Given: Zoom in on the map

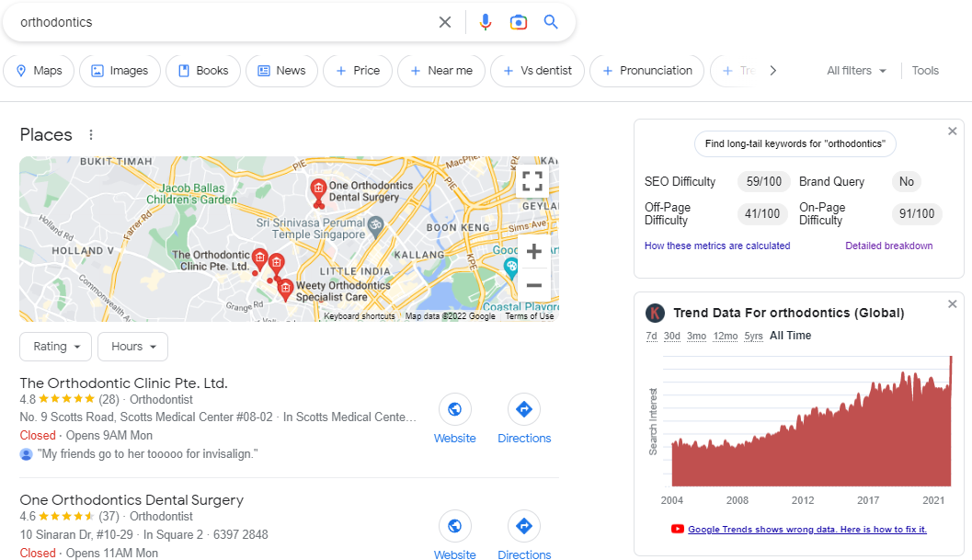Looking at the screenshot, I should pos(533,251).
